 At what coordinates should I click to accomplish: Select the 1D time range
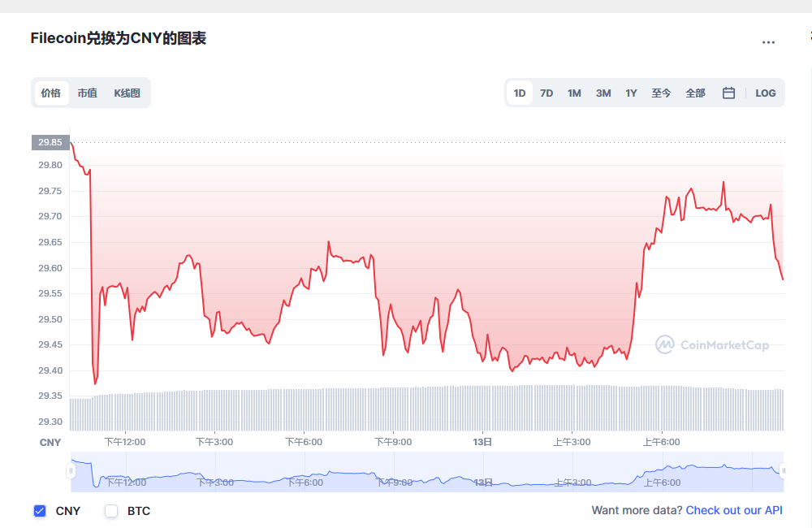click(520, 93)
